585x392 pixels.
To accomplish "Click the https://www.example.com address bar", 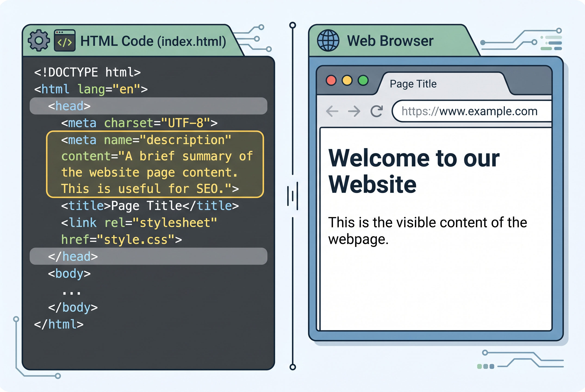I will tap(472, 111).
